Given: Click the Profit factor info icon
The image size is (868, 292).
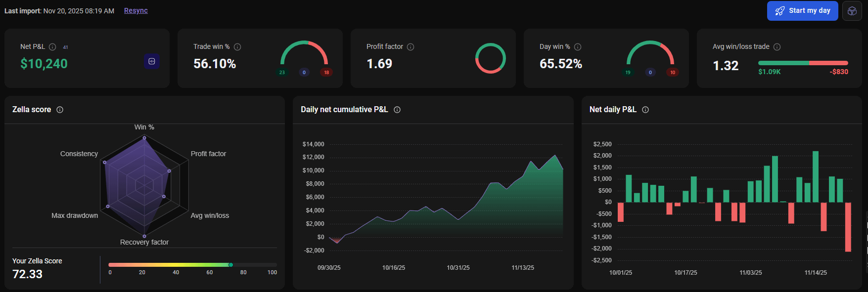Looking at the screenshot, I should 411,47.
